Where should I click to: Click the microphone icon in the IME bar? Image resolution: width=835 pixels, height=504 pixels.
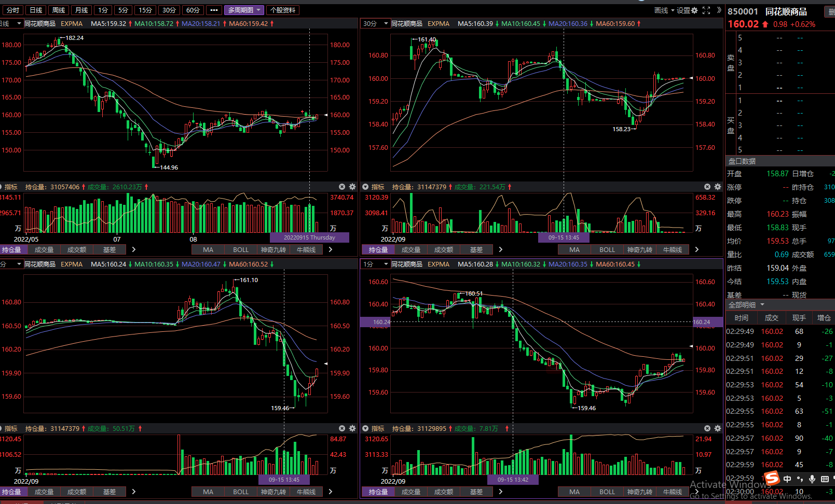pos(812,479)
